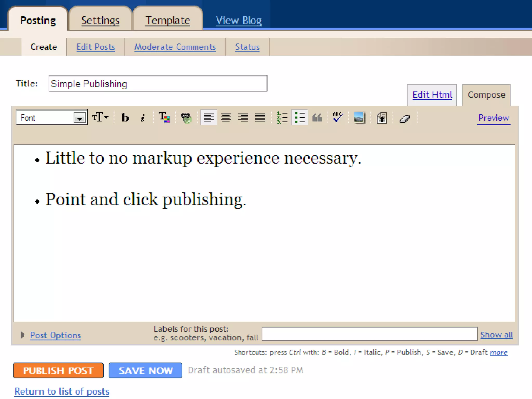The width and height of the screenshot is (532, 399).
Task: Remove formatting with the eraser icon
Action: [x=404, y=119]
